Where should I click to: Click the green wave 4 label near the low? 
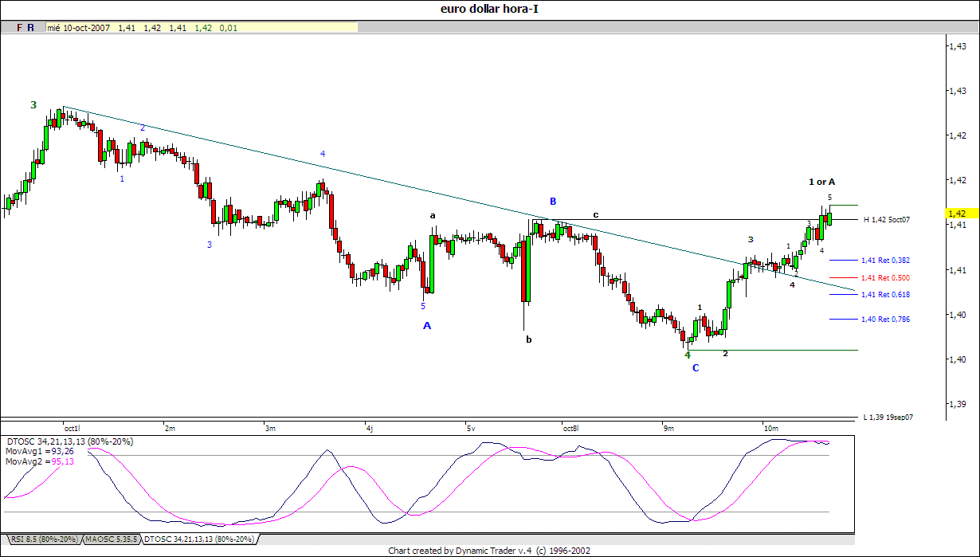tap(688, 355)
